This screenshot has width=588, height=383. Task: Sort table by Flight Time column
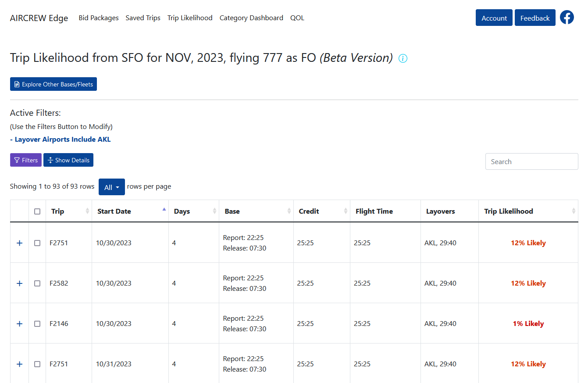385,211
